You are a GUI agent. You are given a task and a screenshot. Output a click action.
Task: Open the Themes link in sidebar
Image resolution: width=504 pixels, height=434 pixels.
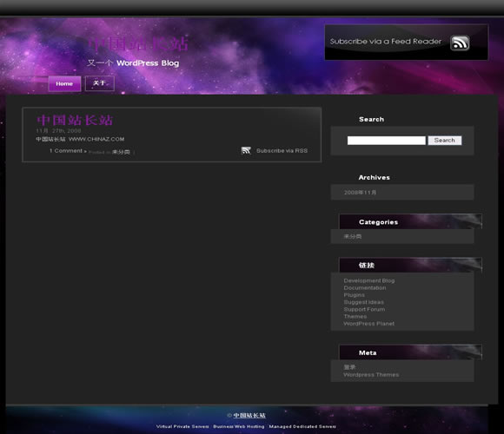(355, 317)
